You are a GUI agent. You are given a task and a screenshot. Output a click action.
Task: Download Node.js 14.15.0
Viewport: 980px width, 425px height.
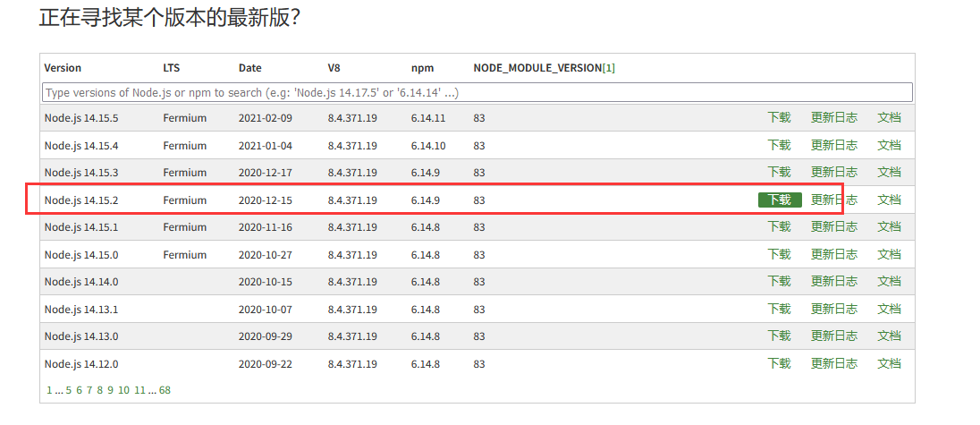(x=780, y=255)
